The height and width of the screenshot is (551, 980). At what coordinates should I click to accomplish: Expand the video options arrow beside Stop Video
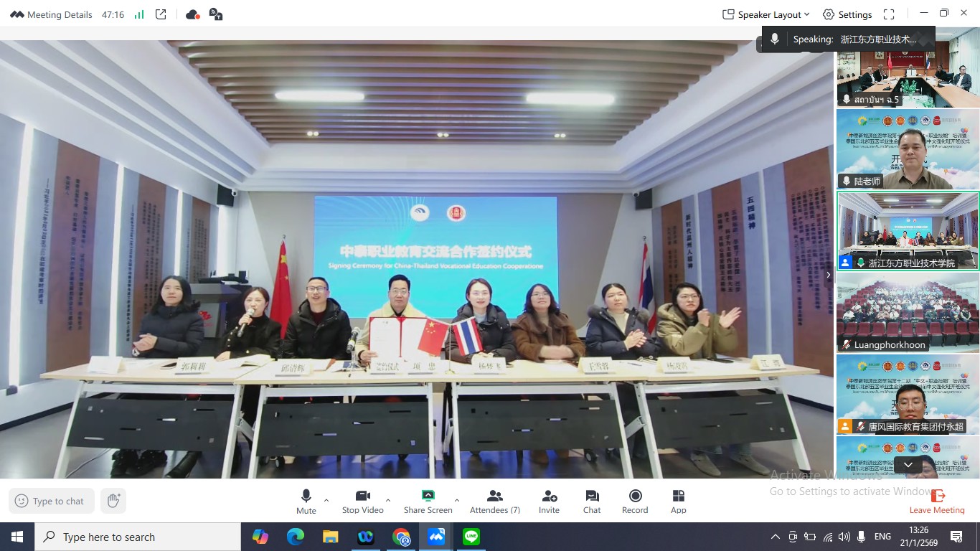coord(388,500)
